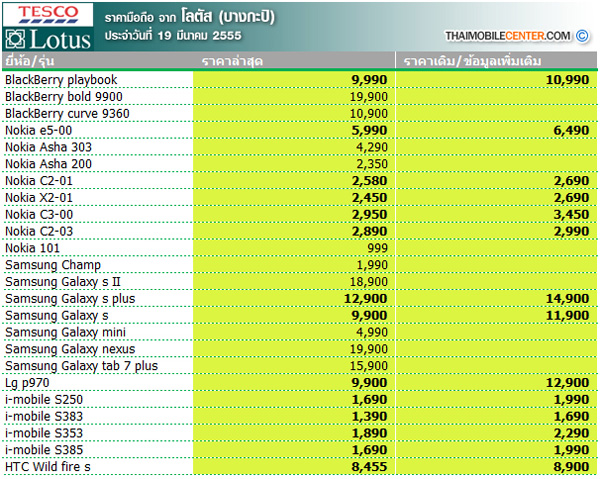Screen dimensions: 600x479
Task: Select the i-mobile S353 model name
Action: tap(44, 433)
